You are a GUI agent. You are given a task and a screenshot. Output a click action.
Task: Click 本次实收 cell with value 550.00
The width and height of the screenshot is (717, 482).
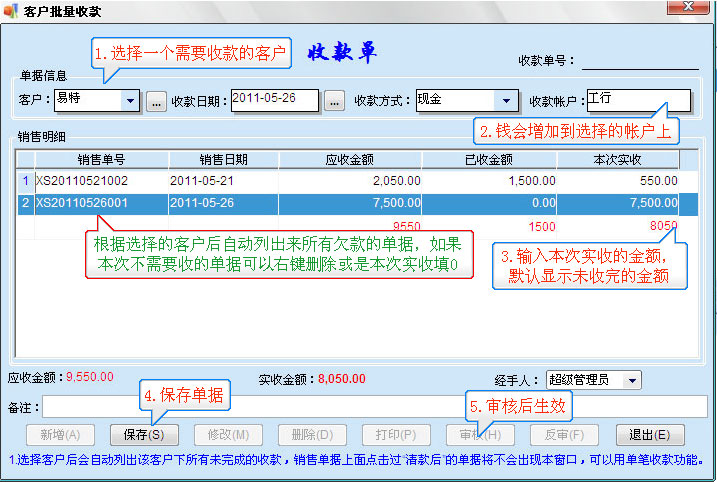pyautogui.click(x=618, y=181)
